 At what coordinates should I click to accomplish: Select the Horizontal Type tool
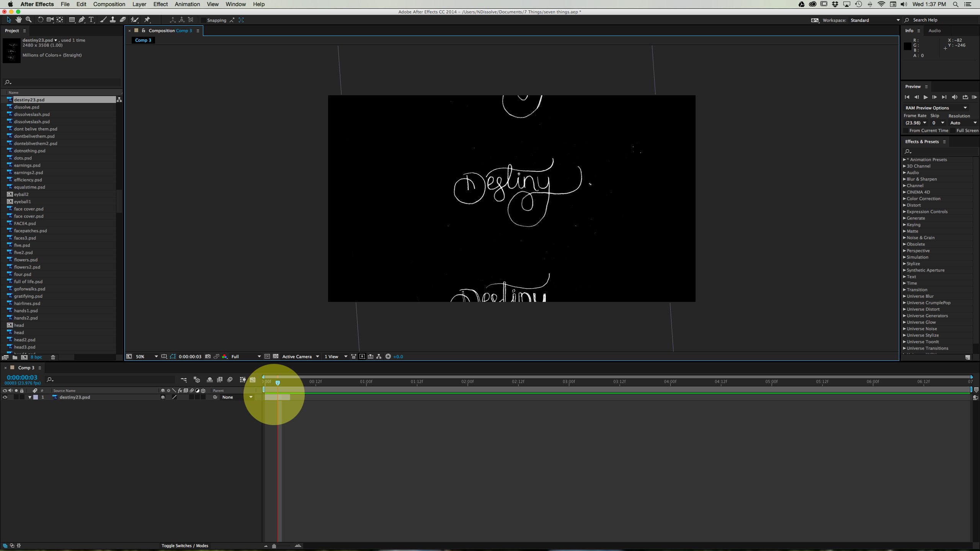click(91, 20)
